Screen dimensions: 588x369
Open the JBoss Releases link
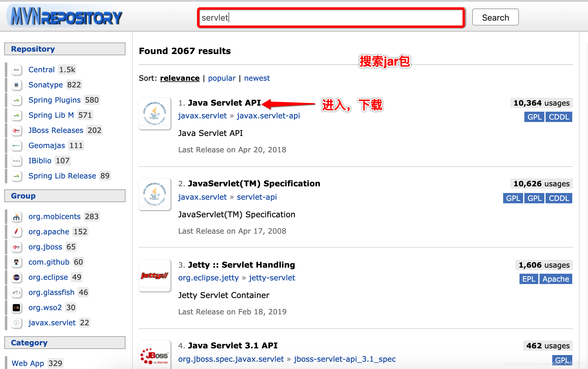click(56, 130)
